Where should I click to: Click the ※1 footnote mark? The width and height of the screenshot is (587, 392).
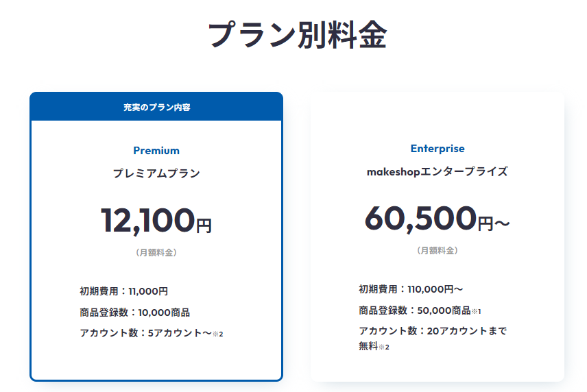(x=476, y=311)
